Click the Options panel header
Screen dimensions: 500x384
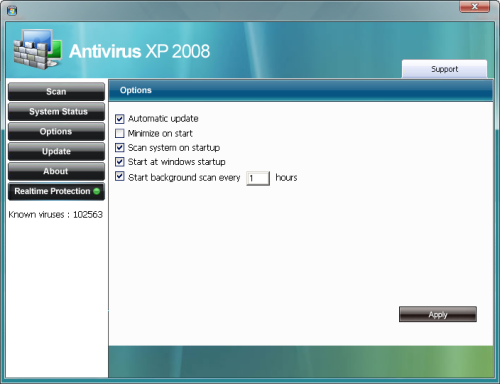301,90
